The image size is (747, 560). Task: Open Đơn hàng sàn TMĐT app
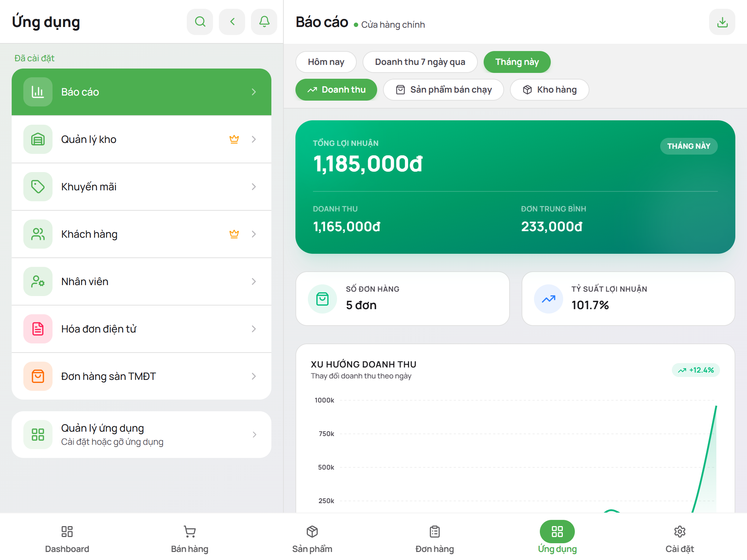click(x=142, y=376)
